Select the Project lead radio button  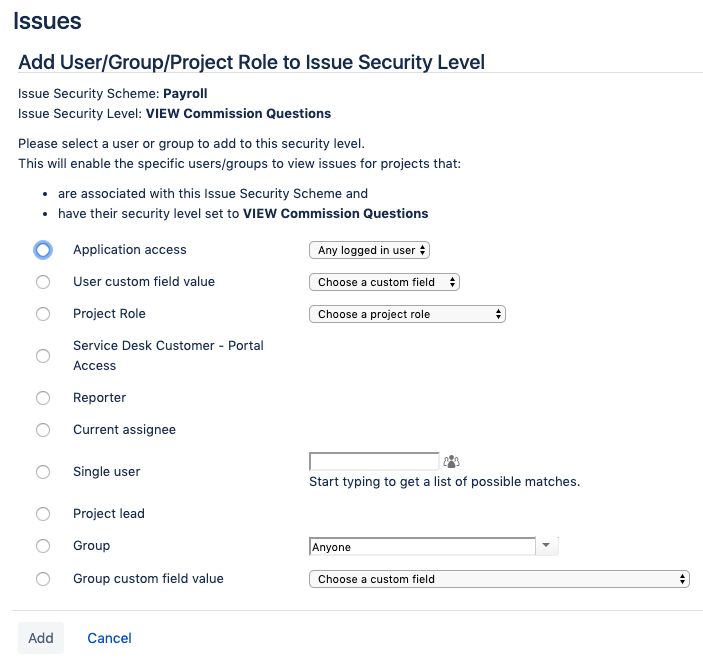(42, 514)
